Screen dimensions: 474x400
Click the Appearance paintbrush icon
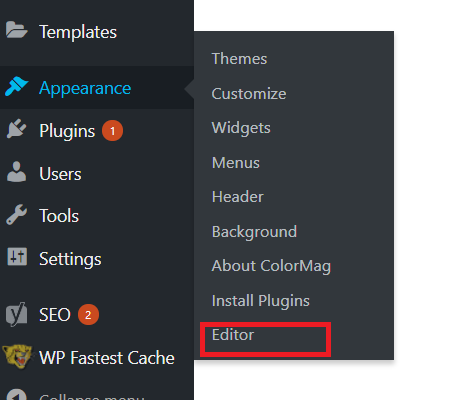tap(17, 86)
